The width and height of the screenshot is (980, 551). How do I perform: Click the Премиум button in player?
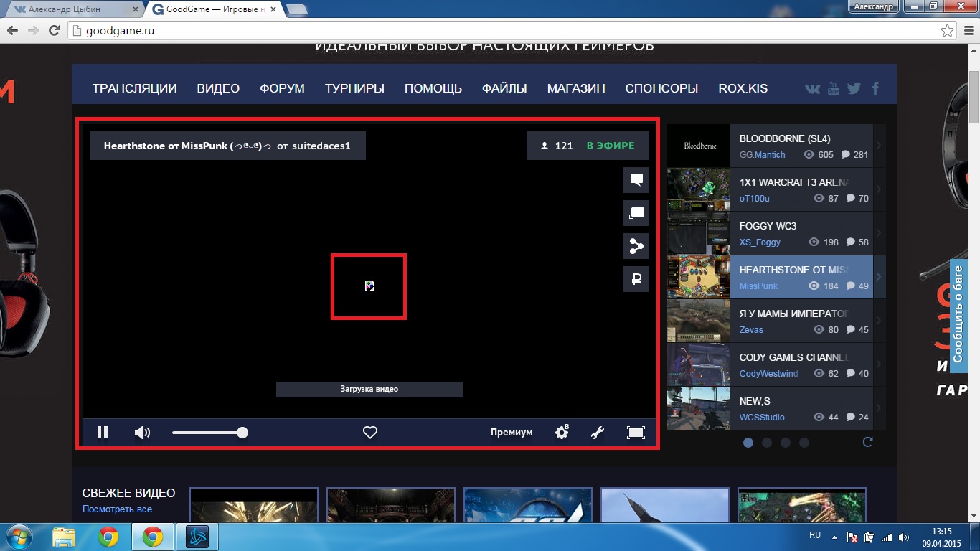(x=512, y=433)
